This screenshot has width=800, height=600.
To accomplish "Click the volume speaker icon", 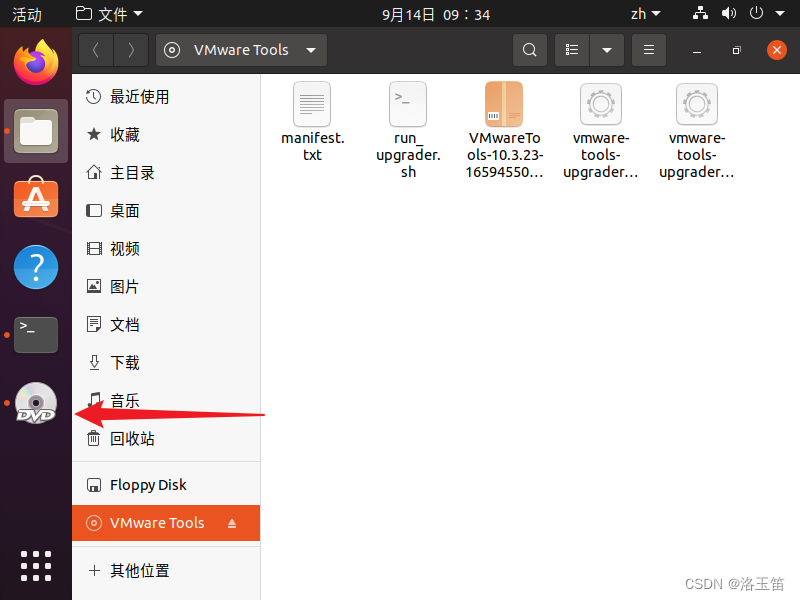I will (729, 13).
